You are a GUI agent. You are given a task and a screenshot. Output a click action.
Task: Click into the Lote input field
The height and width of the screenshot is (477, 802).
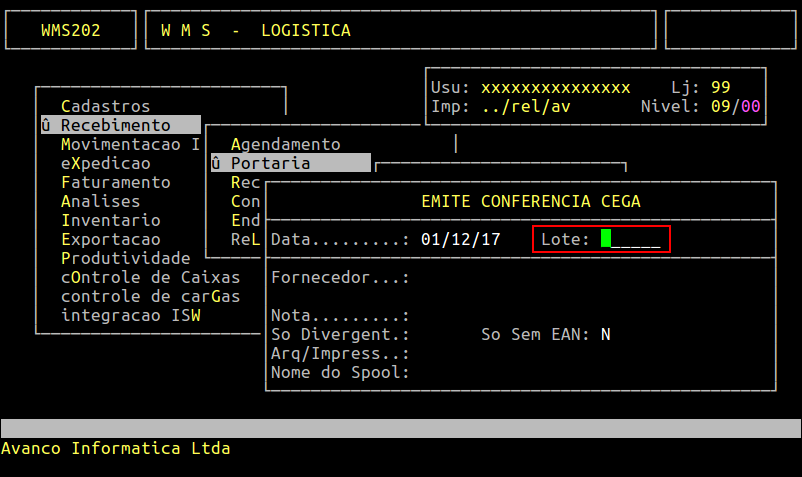click(x=630, y=240)
